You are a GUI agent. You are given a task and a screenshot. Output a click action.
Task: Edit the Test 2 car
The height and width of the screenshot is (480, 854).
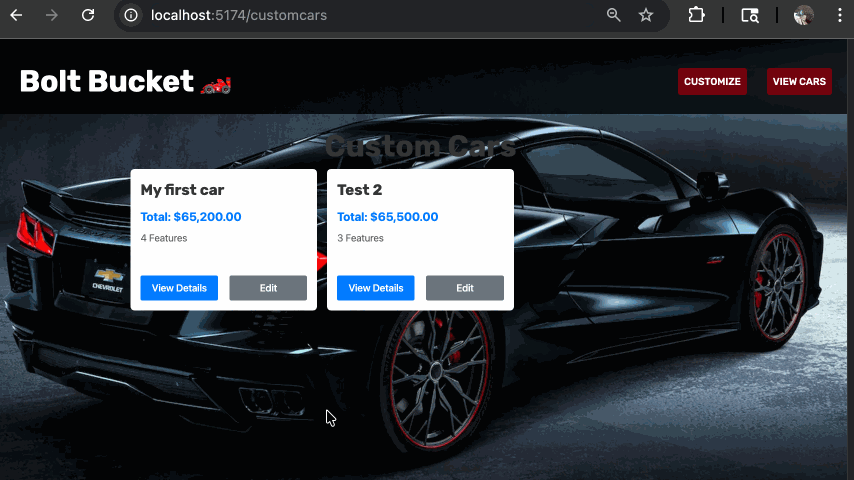(x=465, y=288)
